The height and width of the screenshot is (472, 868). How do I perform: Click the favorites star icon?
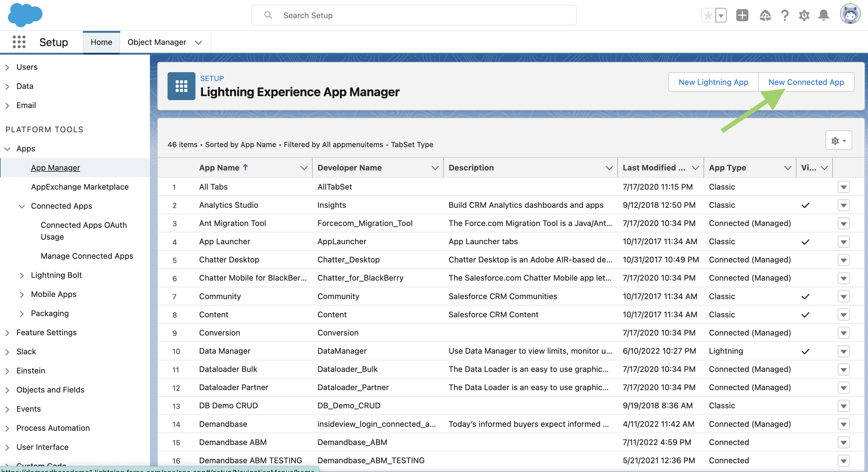708,15
